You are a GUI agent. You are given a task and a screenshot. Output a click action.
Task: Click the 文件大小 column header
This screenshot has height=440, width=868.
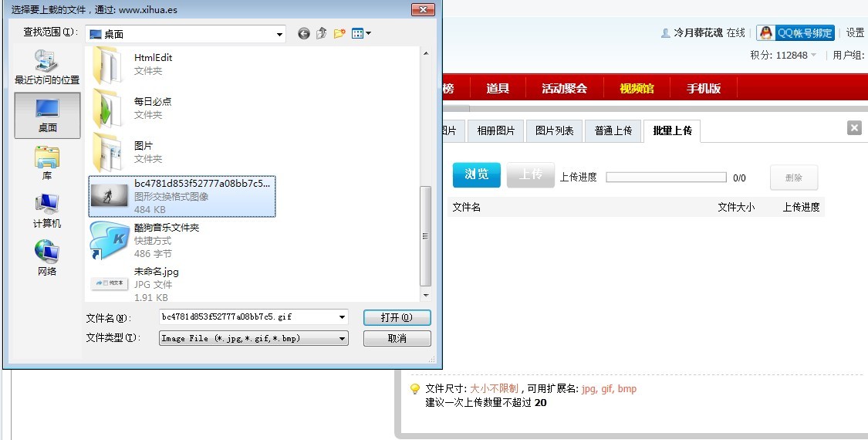tap(736, 207)
